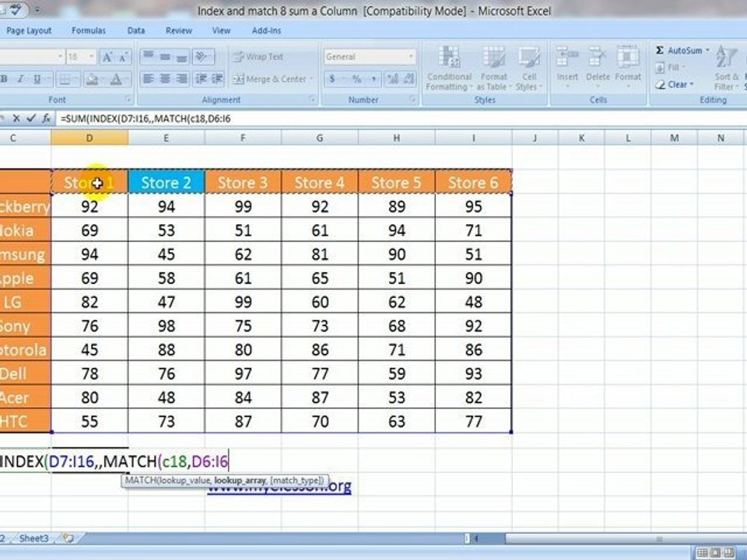The height and width of the screenshot is (560, 747).
Task: Click the Increase Font Size button
Action: click(107, 57)
